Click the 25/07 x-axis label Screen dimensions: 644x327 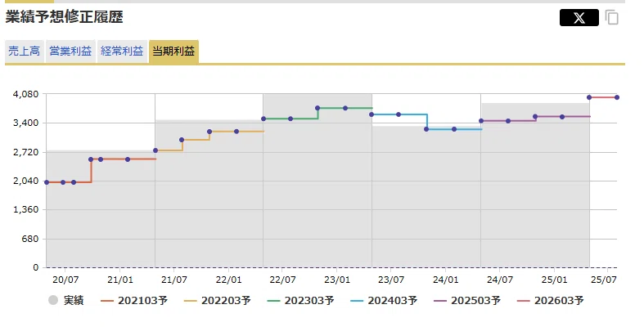(x=604, y=280)
